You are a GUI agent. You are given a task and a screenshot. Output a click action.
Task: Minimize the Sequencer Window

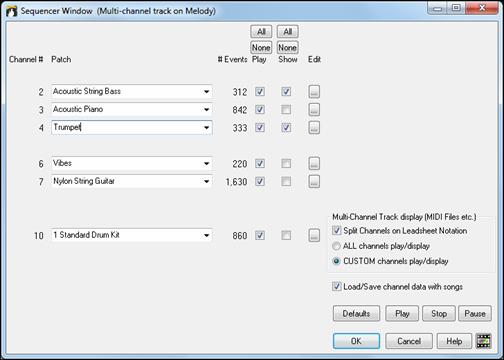coord(437,8)
